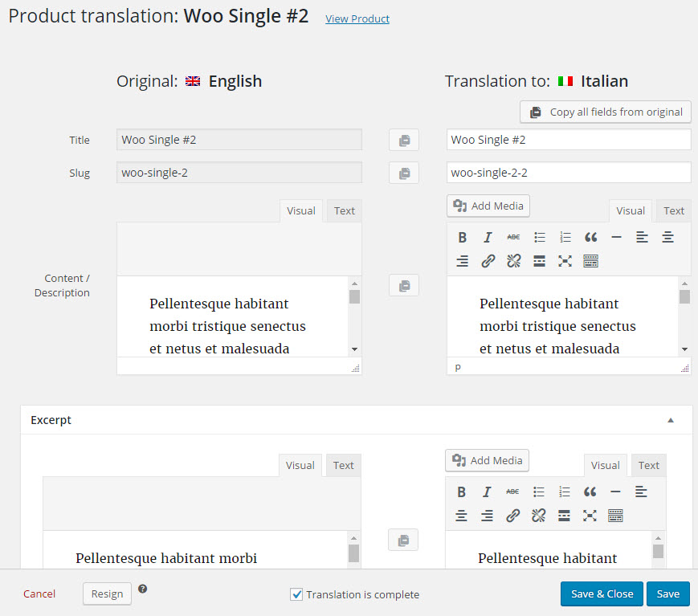Click Copy all fields from original
Viewport: 698px width, 616px height.
coord(606,112)
